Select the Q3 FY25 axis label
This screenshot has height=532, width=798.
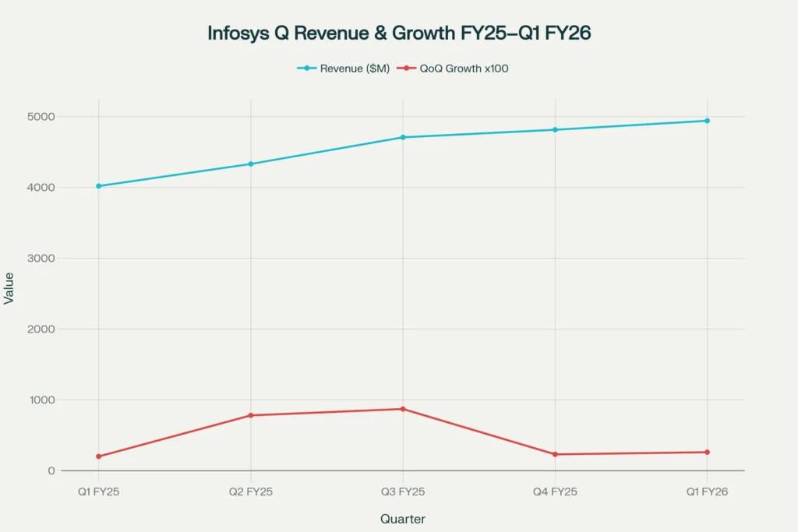(x=402, y=491)
